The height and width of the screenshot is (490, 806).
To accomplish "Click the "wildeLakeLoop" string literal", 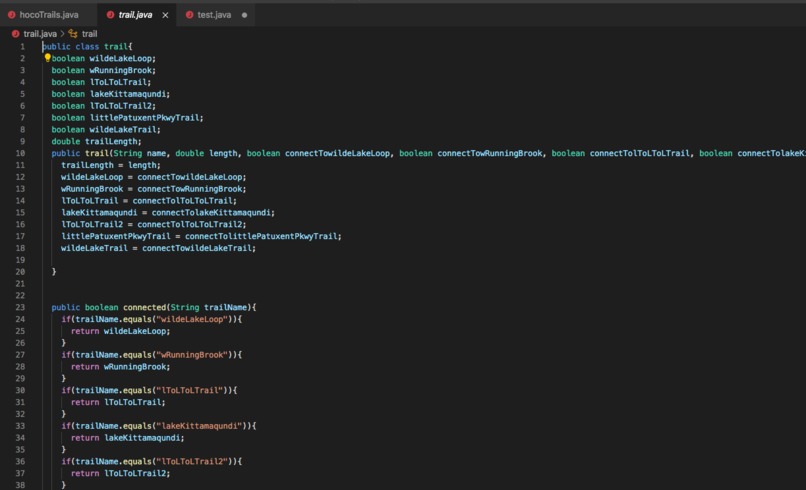I will coord(192,319).
